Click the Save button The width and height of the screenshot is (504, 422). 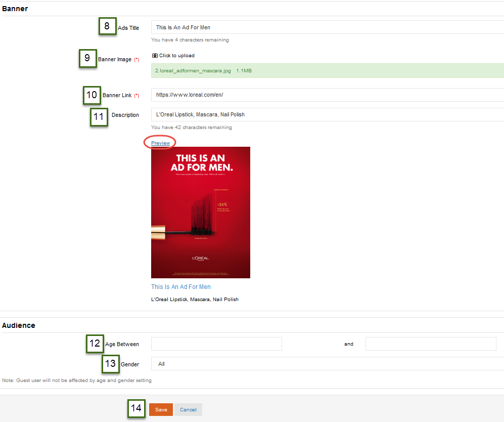point(161,409)
